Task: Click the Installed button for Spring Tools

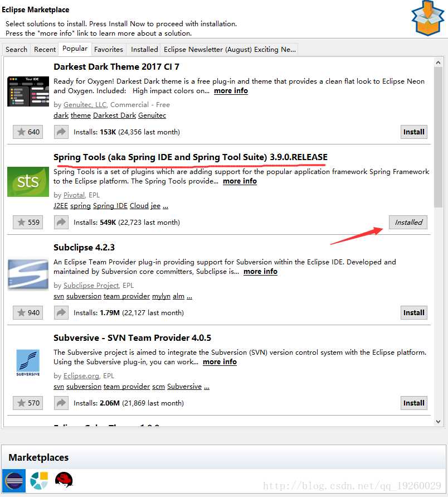Action: (x=408, y=223)
